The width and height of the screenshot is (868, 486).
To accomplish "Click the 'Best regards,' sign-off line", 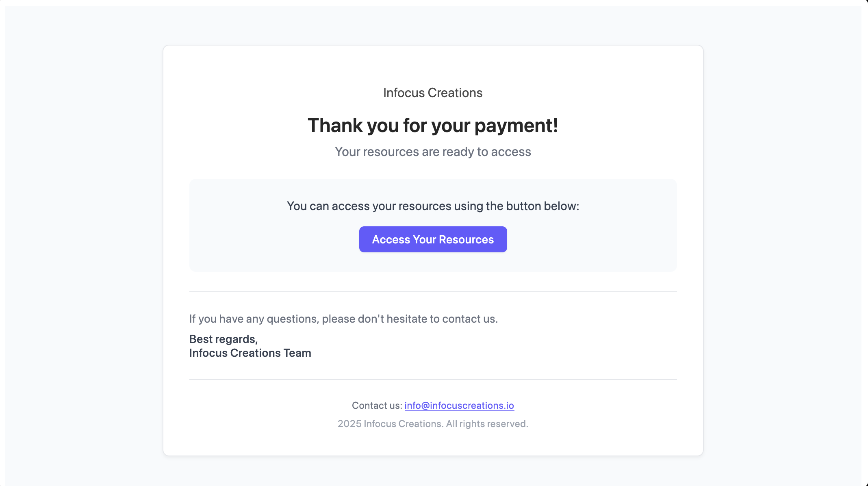I will coord(224,339).
